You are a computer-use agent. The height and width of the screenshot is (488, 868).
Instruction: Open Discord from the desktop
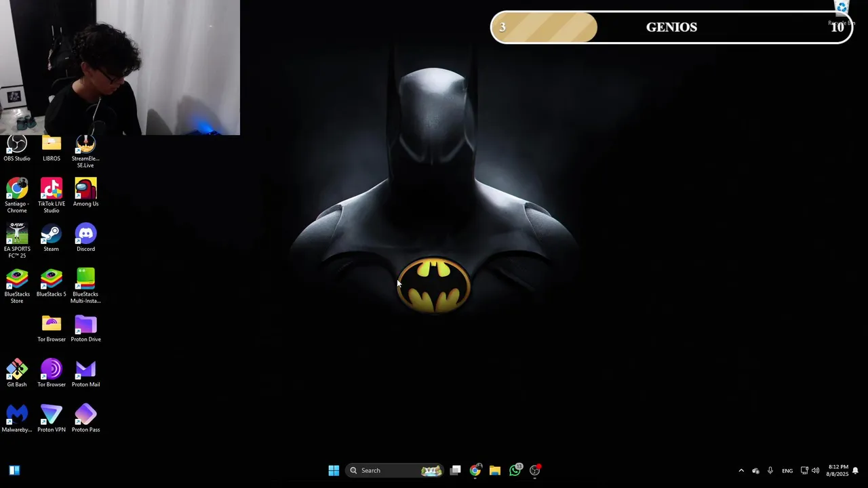(85, 238)
